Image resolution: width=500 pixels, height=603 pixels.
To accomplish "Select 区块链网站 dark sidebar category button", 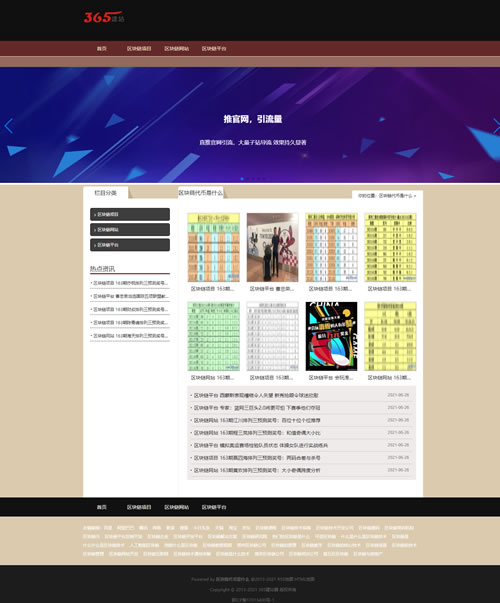I will [130, 230].
